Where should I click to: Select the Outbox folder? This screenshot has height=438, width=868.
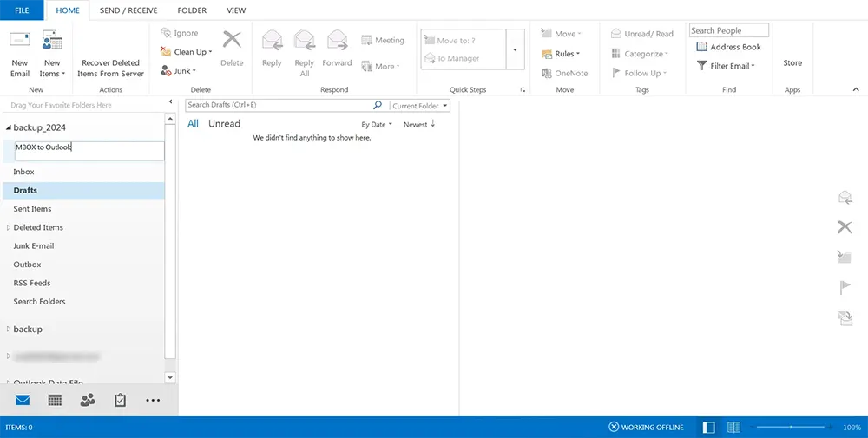tap(83, 265)
